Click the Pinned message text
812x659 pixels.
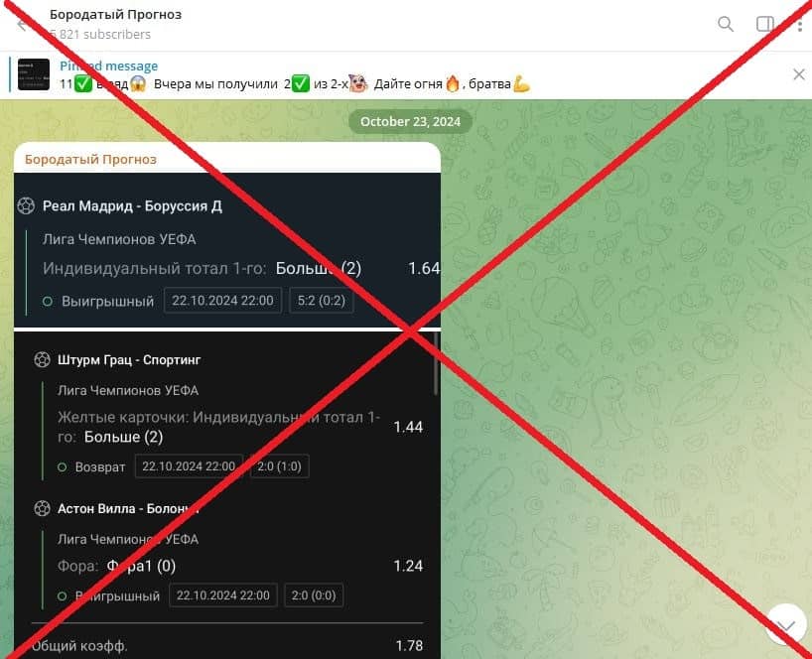(x=108, y=66)
